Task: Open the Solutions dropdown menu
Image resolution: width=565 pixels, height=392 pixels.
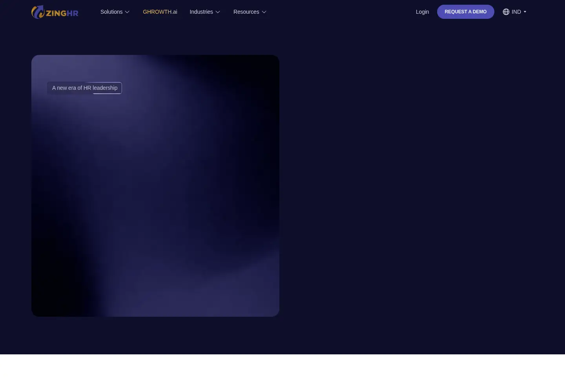Action: [115, 12]
